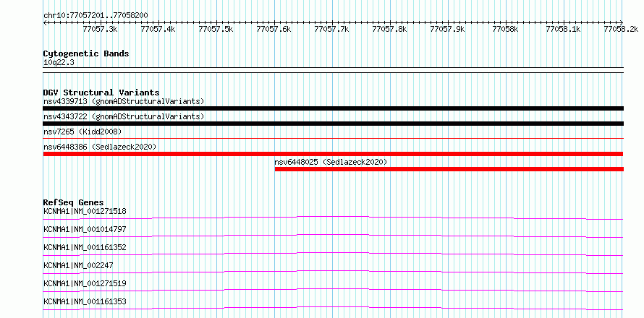
Task: Open variant nsv6448386 (Sedlazeck2020) label
Action: (100, 147)
